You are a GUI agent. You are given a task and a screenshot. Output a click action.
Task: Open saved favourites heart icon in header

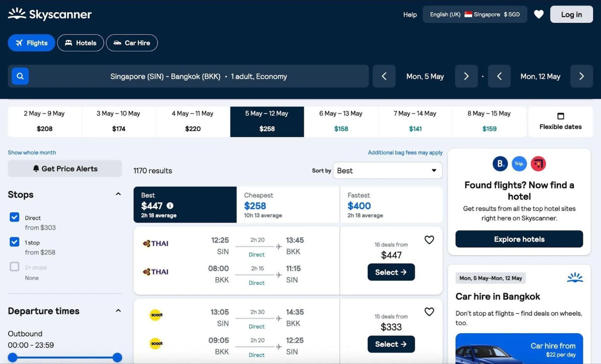(538, 14)
